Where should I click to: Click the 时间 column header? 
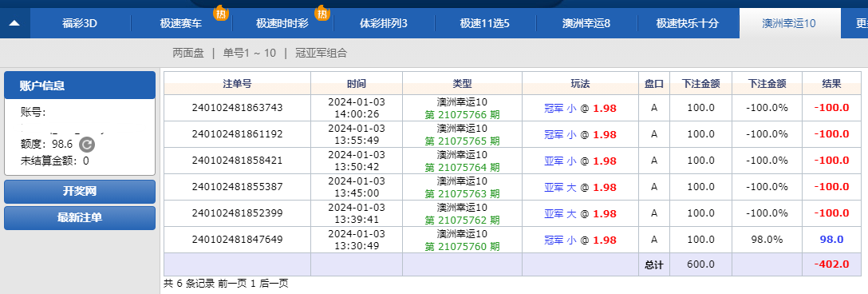pyautogui.click(x=357, y=84)
